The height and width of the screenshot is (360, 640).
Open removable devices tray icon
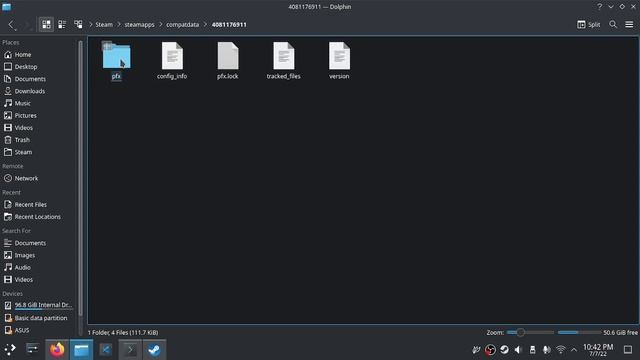[532, 350]
